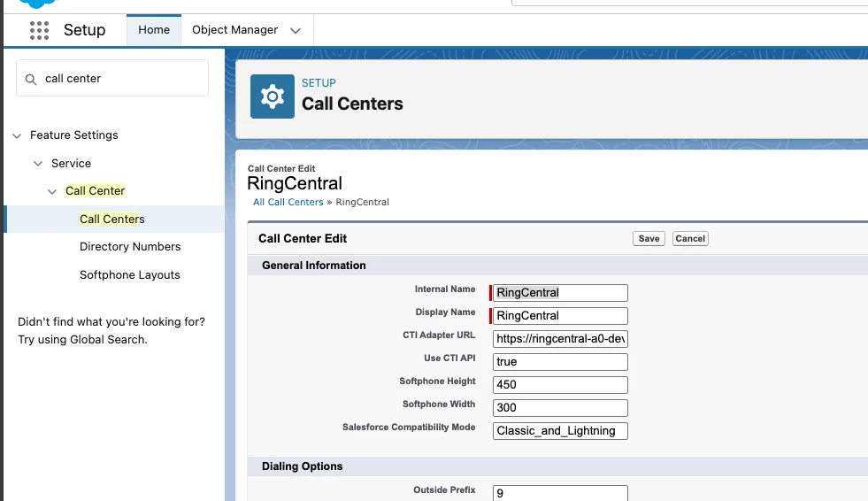Click the Internal Name field
Image resolution: width=868 pixels, height=501 pixels.
(x=560, y=293)
